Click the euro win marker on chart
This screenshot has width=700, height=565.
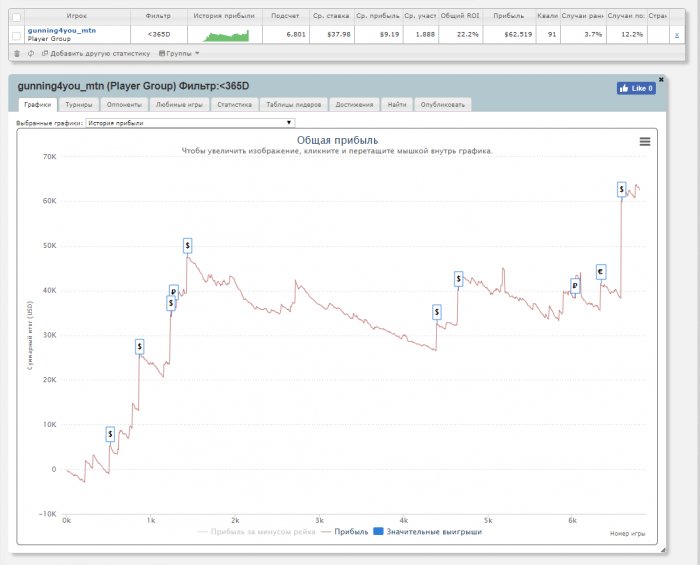pos(600,271)
